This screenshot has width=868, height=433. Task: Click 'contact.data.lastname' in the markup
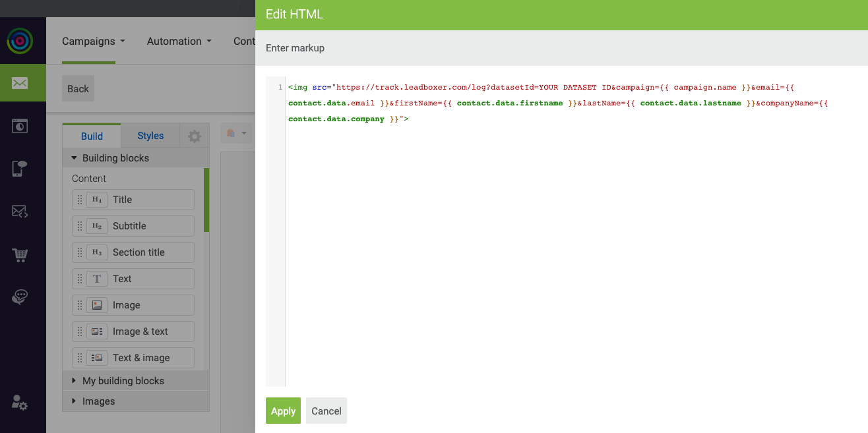tap(691, 103)
